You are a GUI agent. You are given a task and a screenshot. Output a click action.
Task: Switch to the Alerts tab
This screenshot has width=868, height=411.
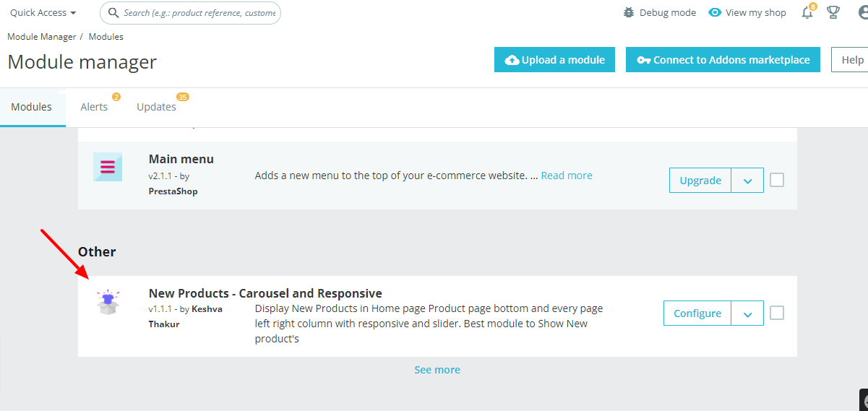click(x=94, y=107)
